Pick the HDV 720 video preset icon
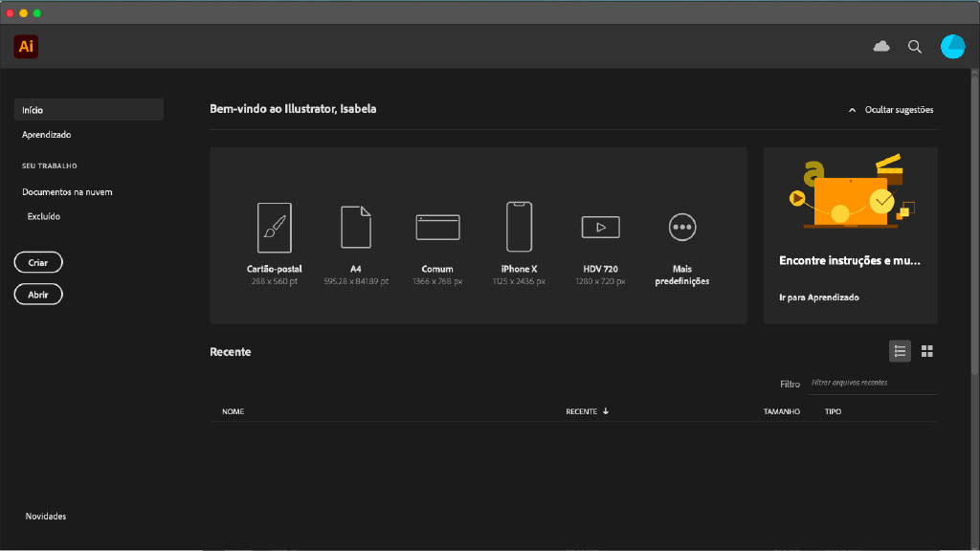This screenshot has height=551, width=980. pyautogui.click(x=601, y=228)
